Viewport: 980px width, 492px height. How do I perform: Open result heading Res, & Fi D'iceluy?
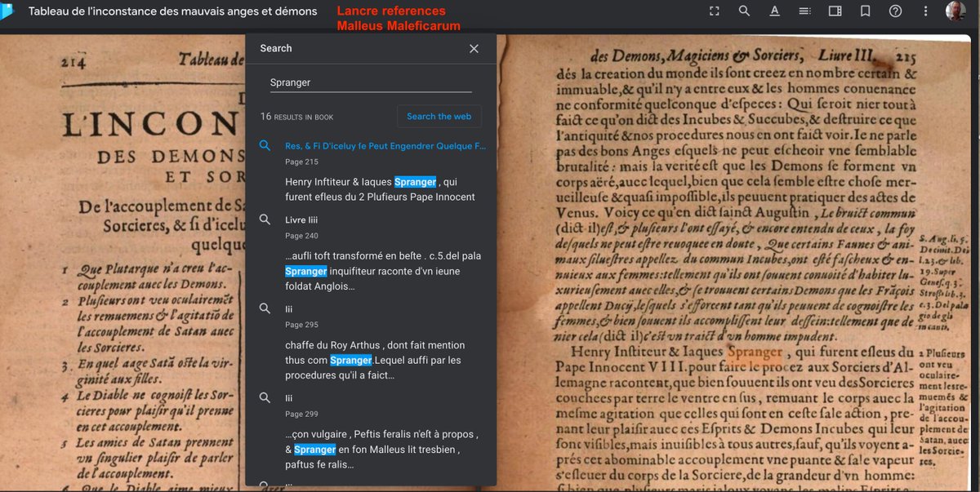385,146
